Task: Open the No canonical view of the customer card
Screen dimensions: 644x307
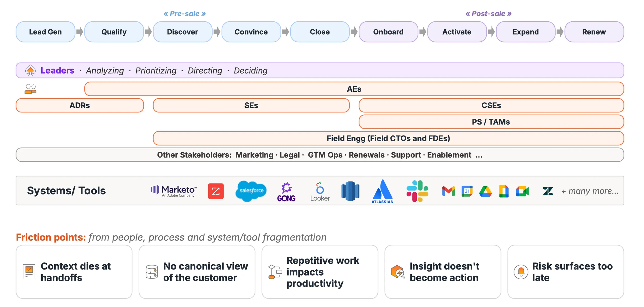Action: point(197,272)
